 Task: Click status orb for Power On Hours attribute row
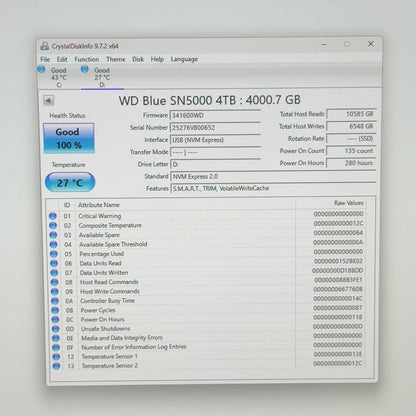[x=55, y=319]
